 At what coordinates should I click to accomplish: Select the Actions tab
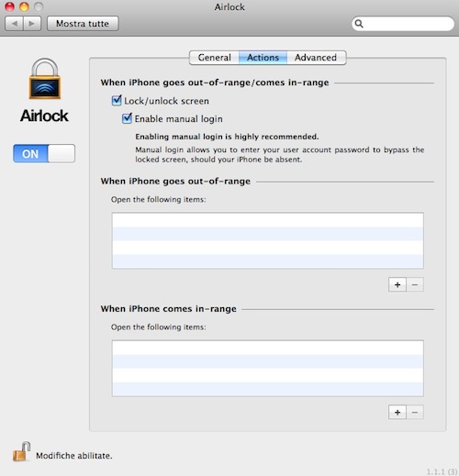(263, 58)
